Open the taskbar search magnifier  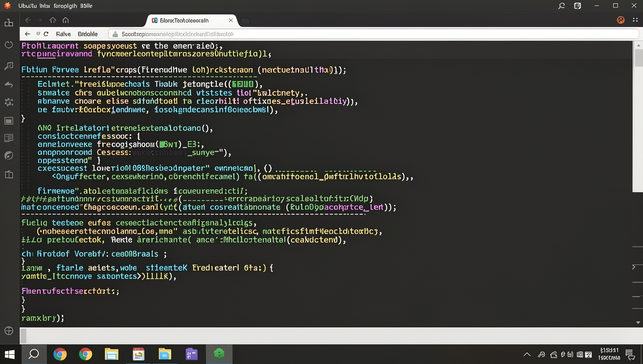[x=34, y=354]
